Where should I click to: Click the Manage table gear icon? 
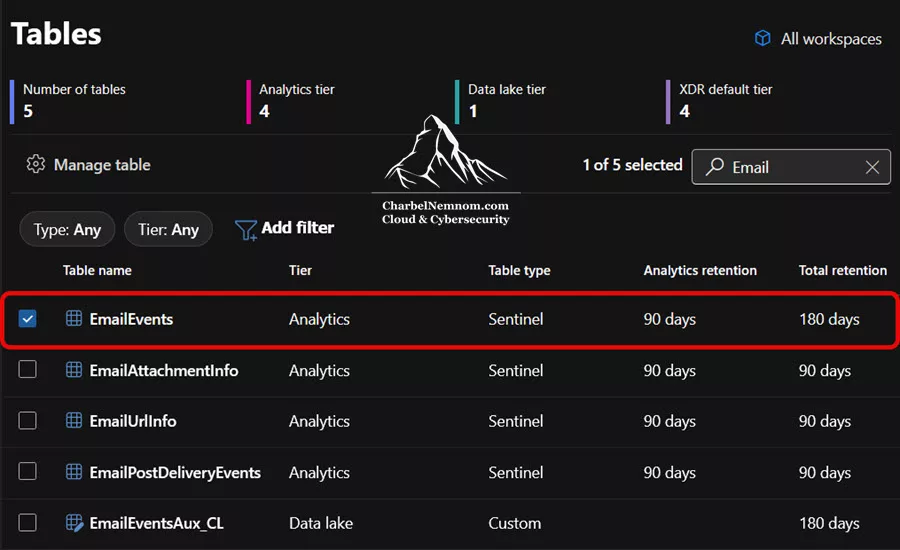pos(36,164)
